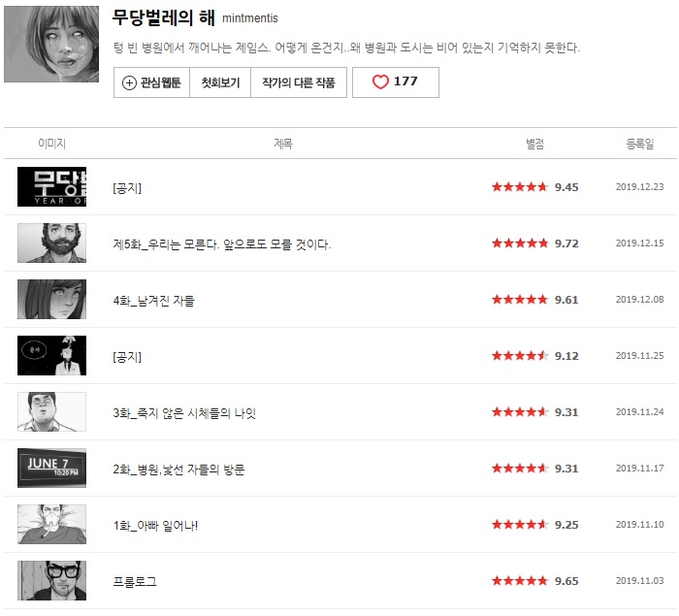Open episode 제5화_우리는 모른다
The width and height of the screenshot is (679, 616).
point(221,243)
